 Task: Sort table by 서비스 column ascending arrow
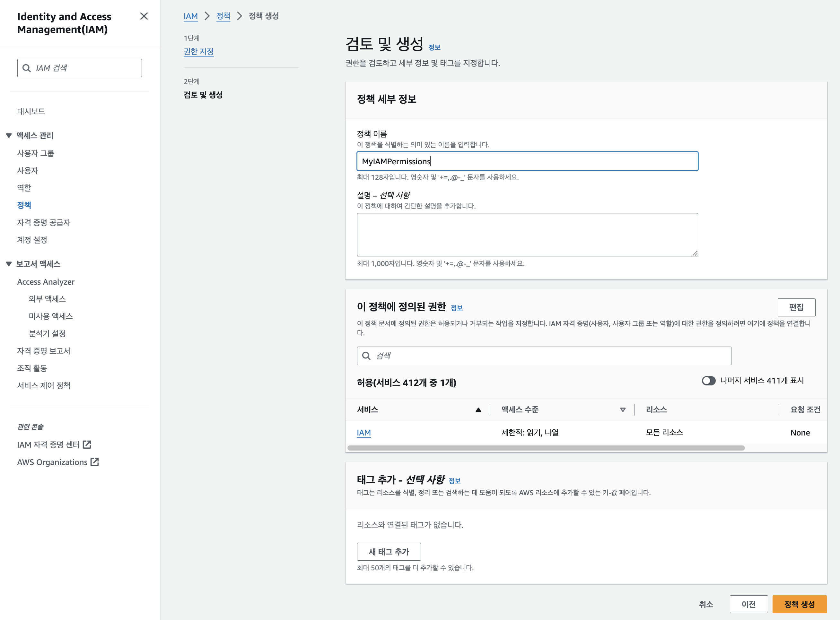click(478, 410)
